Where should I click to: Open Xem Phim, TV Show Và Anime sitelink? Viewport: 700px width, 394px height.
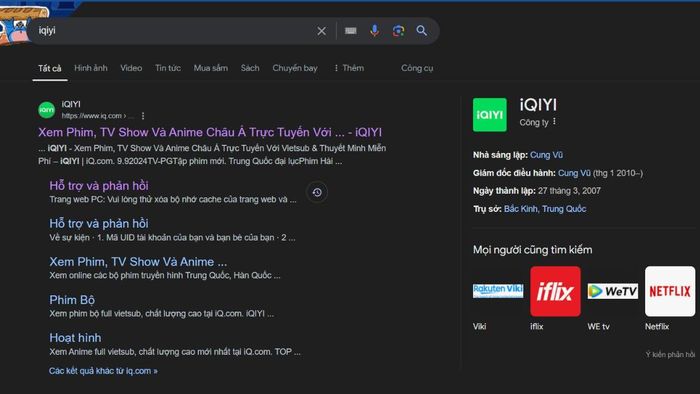click(138, 261)
